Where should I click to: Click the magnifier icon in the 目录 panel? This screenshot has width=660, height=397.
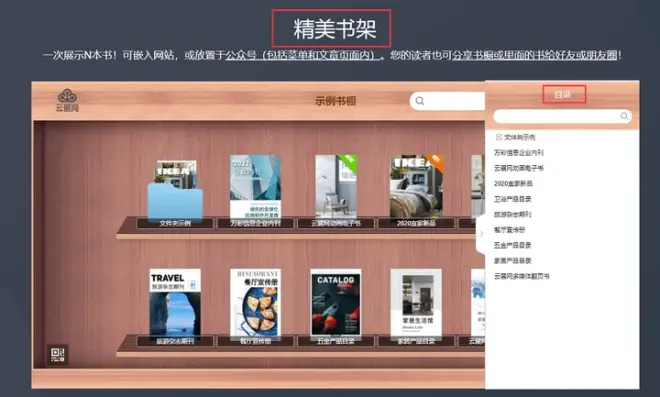(624, 116)
